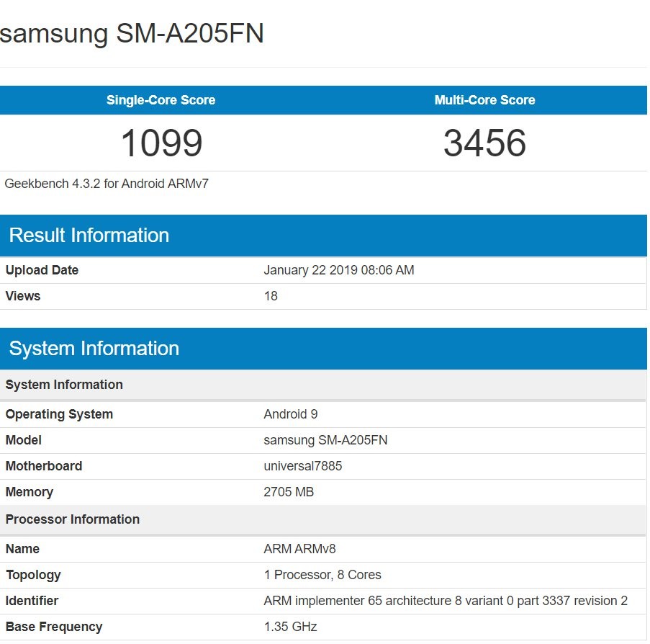Select the Name row label
650x644 pixels.
tap(22, 549)
